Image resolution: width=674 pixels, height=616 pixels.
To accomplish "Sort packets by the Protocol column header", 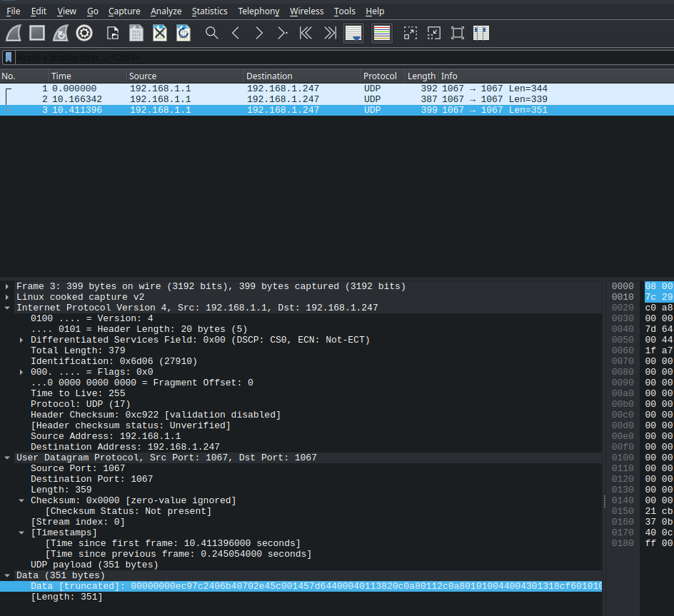I will point(380,76).
